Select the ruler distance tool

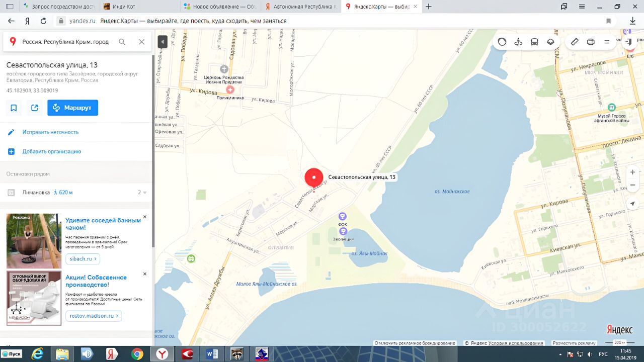[575, 42]
